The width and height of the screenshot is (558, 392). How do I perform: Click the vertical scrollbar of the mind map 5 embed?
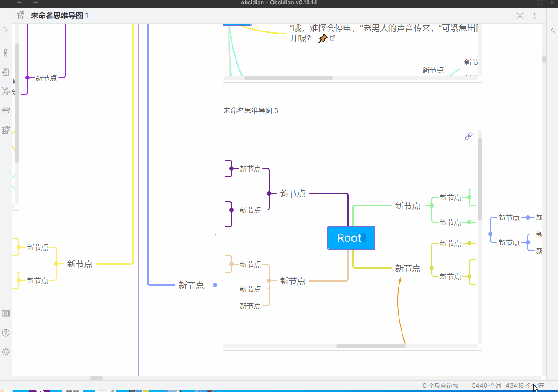[480, 179]
